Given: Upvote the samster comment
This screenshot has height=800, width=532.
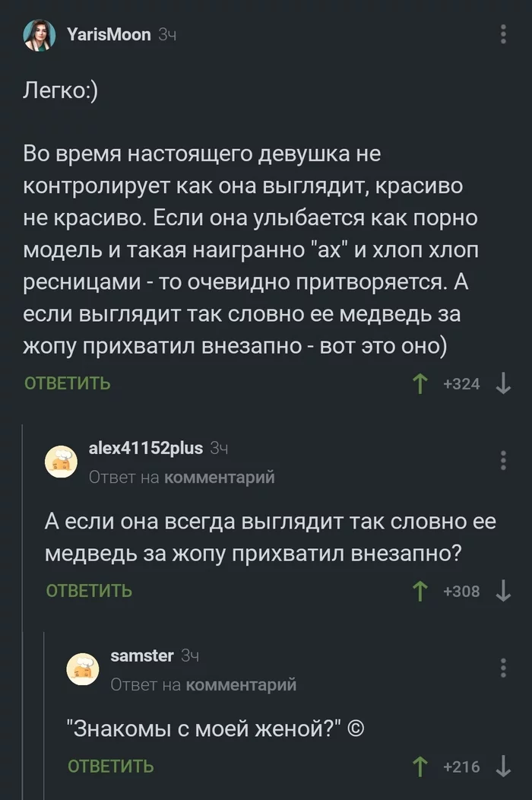Looking at the screenshot, I should coord(420,767).
